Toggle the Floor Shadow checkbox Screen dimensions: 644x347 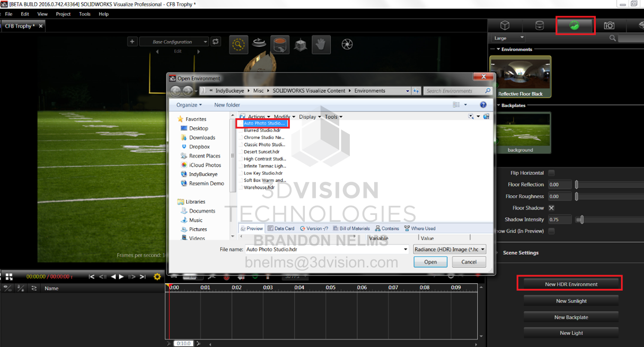click(551, 208)
